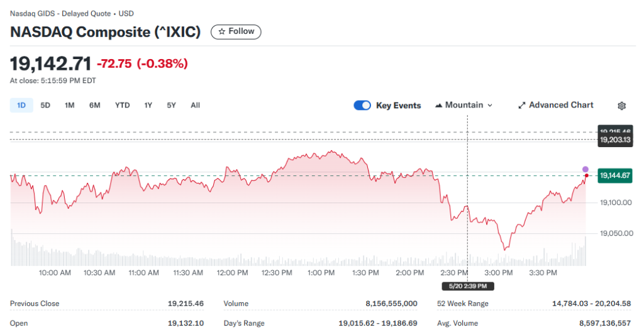Show the 5Y chart range

(171, 106)
